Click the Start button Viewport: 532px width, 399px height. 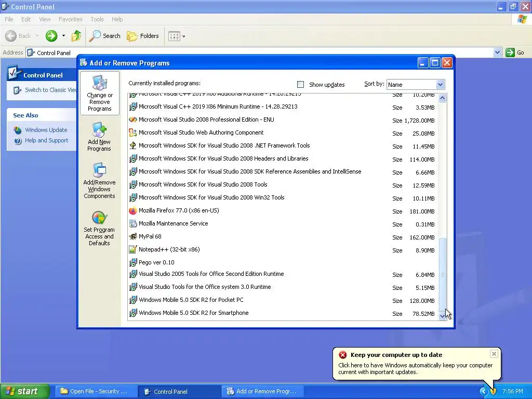[24, 391]
